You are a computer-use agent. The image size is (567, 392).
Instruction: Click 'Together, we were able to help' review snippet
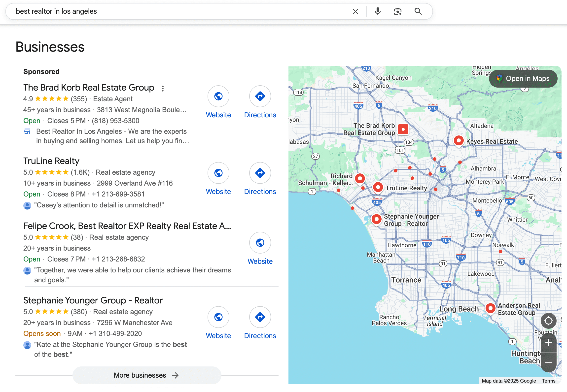133,275
